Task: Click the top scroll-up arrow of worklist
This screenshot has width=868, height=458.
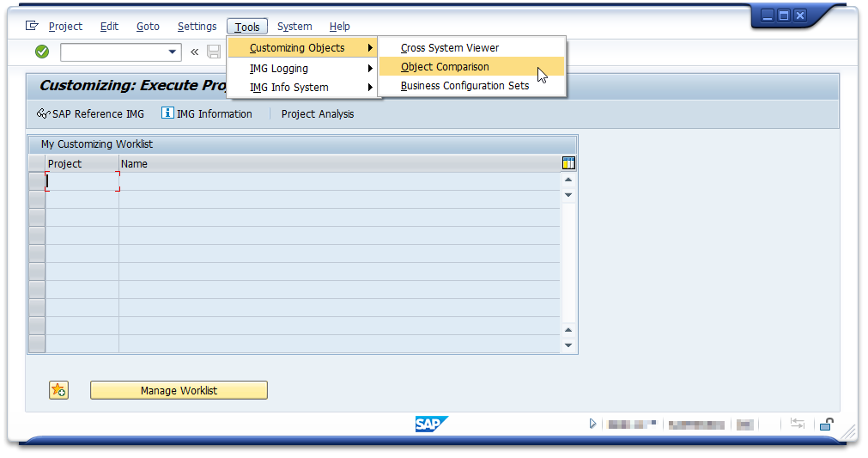Action: point(568,180)
